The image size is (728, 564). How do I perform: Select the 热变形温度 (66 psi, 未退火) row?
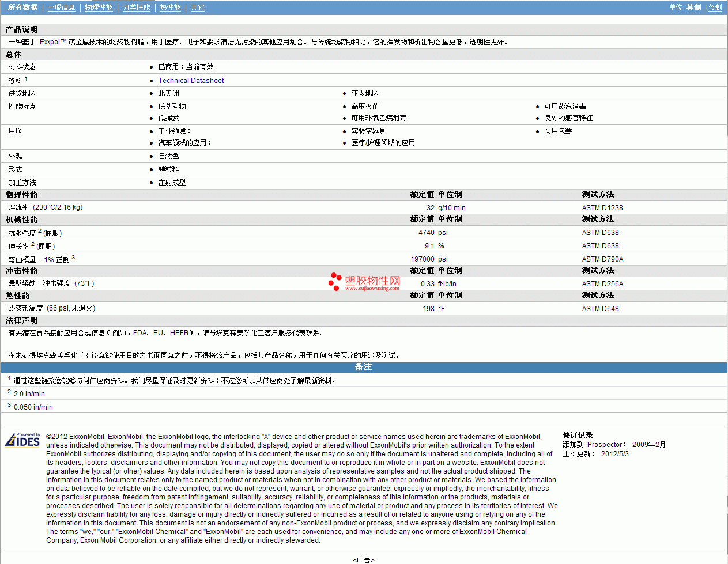[x=364, y=308]
